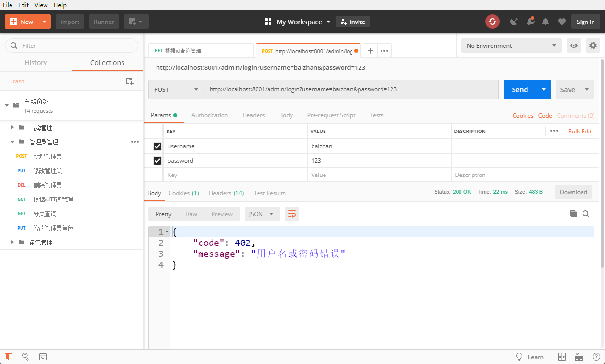Open notifications bell icon
The width and height of the screenshot is (605, 364).
point(545,22)
